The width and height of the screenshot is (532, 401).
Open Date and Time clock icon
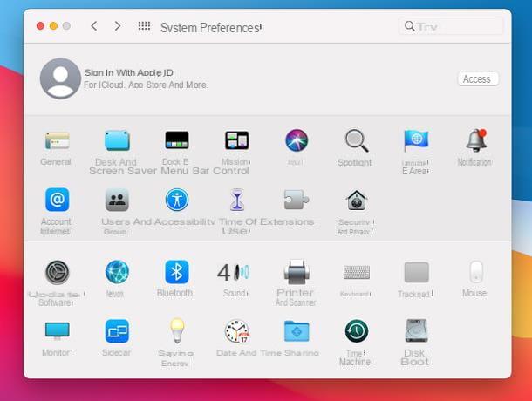(x=237, y=331)
